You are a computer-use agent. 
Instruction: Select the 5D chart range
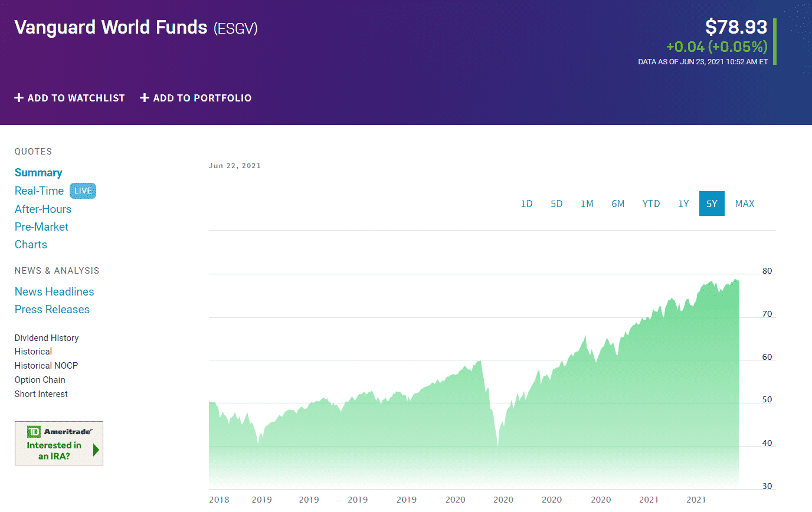tap(556, 204)
